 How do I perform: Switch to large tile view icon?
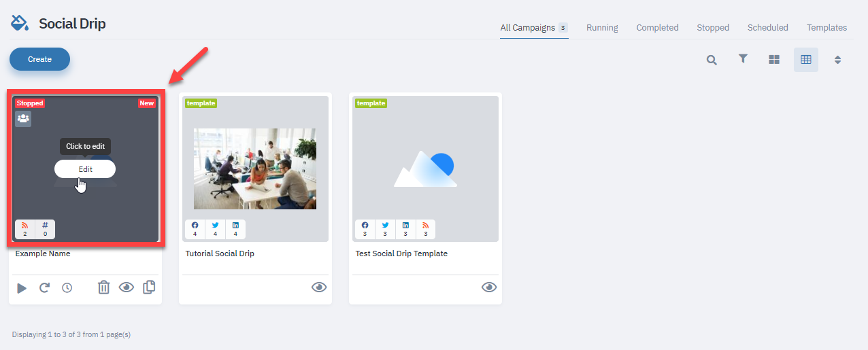(774, 60)
